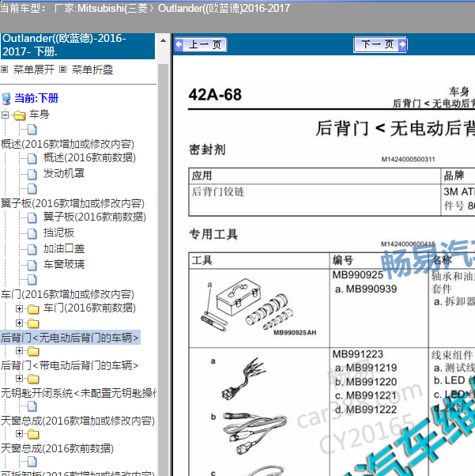Click folder icon above 无钥匙开闭系统 entry
Screen dimensions: 475x476
pos(33,380)
